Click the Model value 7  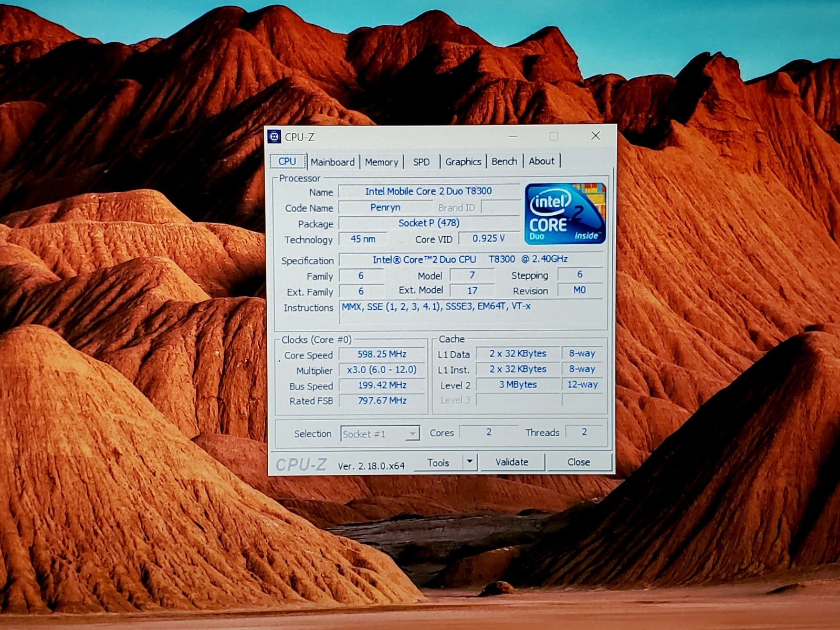click(472, 275)
